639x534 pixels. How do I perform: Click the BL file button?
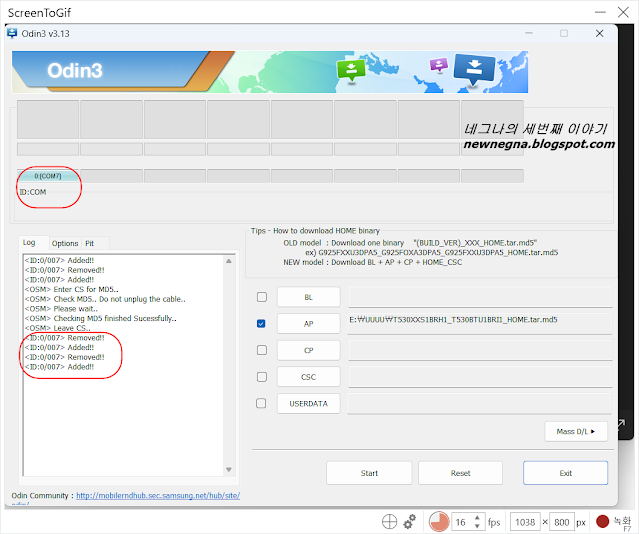coord(308,297)
